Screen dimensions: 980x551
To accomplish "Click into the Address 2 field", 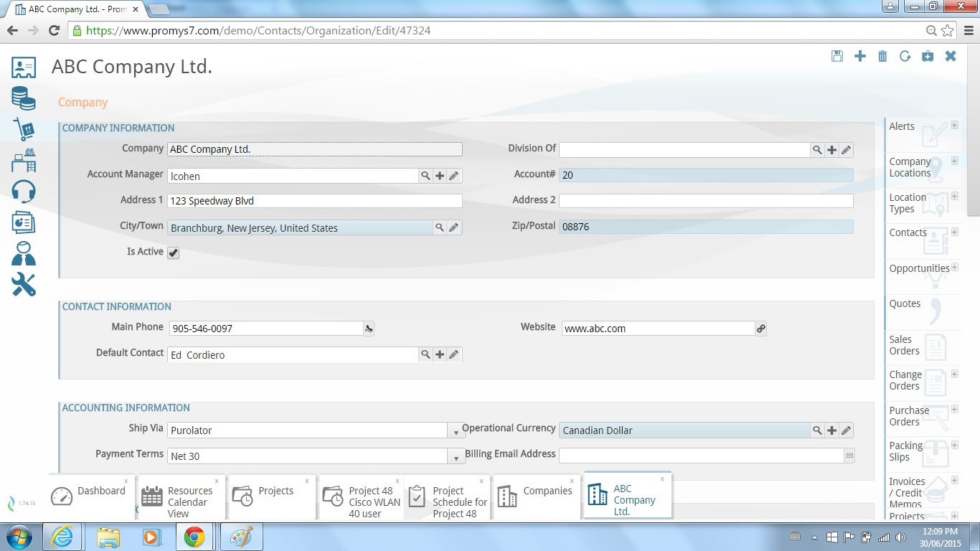I will click(706, 201).
